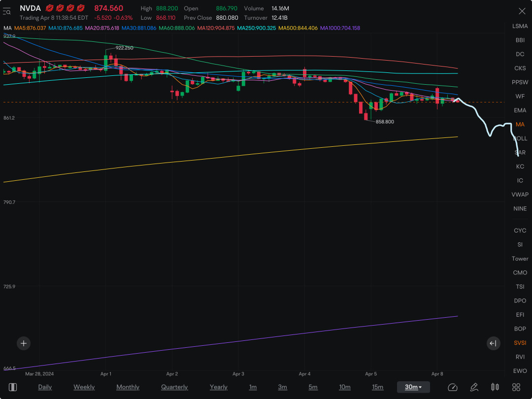532x399 pixels.
Task: Enable the IC indicator
Action: (x=520, y=180)
